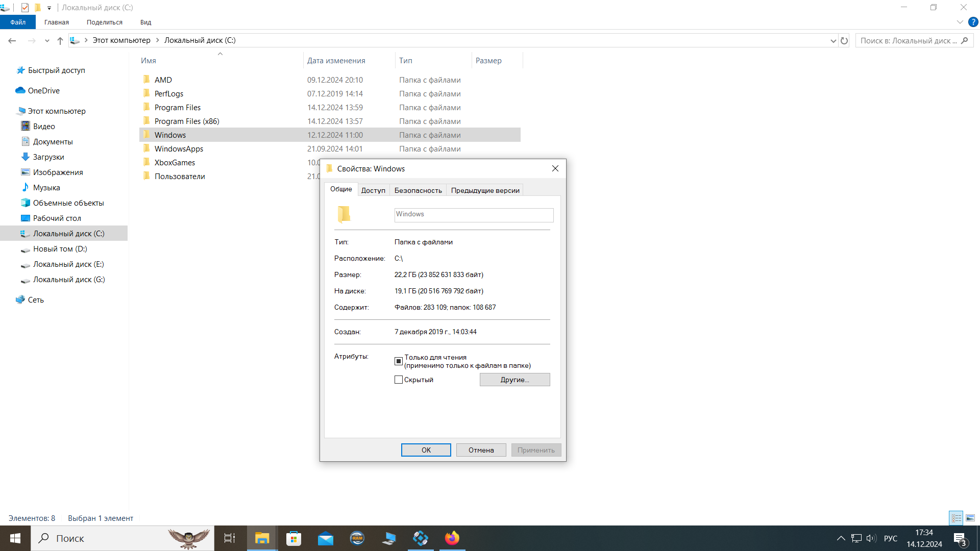Open the Security tab in properties
Image resolution: width=980 pixels, height=551 pixels.
click(x=418, y=190)
